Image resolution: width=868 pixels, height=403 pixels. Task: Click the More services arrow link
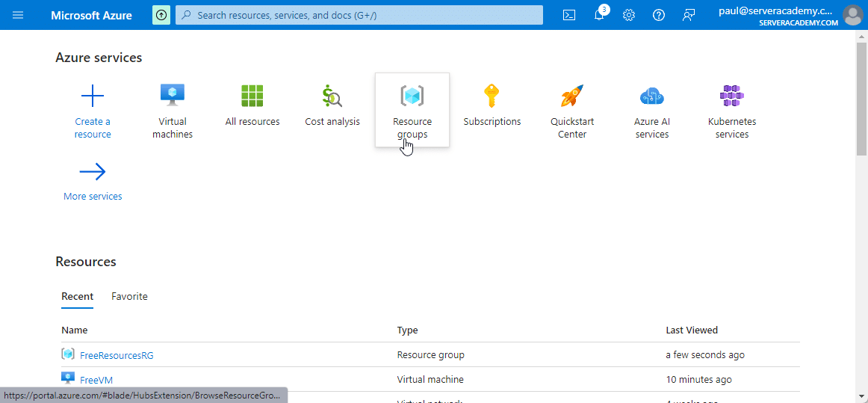click(x=93, y=182)
